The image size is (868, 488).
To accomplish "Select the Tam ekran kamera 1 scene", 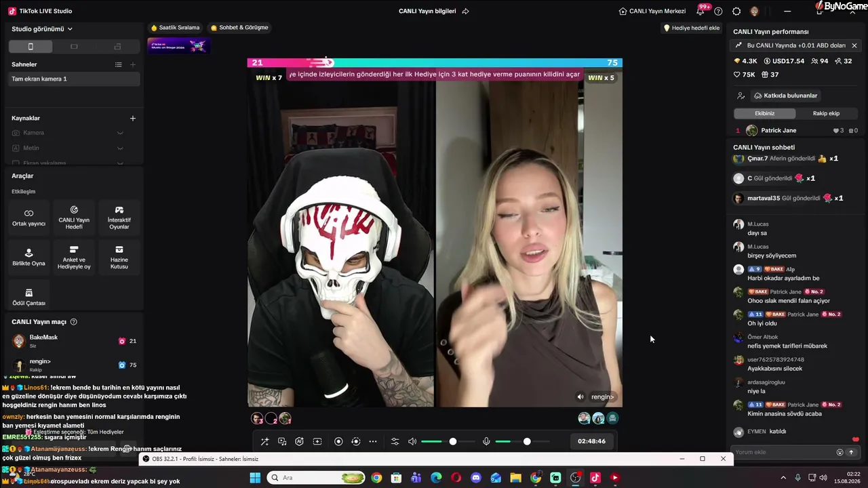I will click(74, 79).
